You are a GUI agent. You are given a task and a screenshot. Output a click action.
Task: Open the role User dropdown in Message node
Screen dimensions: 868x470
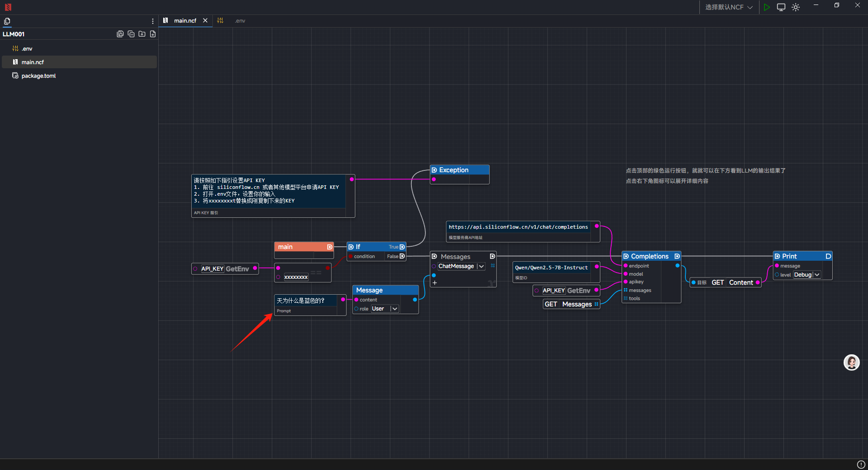(x=394, y=309)
